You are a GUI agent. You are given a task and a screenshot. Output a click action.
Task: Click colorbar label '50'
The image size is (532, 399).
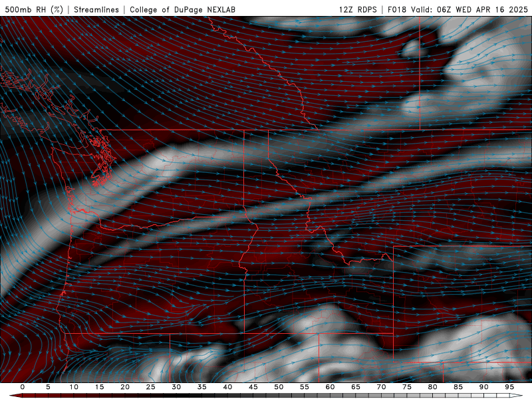(279, 387)
